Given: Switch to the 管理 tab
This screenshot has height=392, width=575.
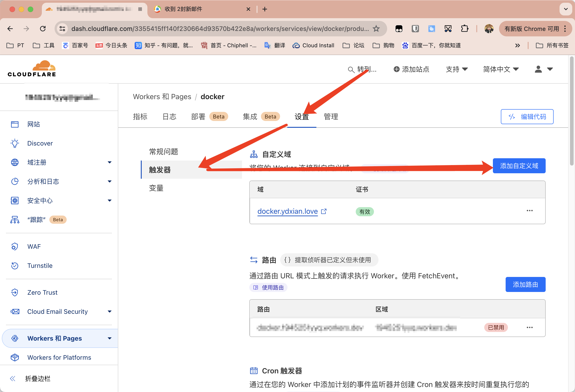Looking at the screenshot, I should (331, 116).
